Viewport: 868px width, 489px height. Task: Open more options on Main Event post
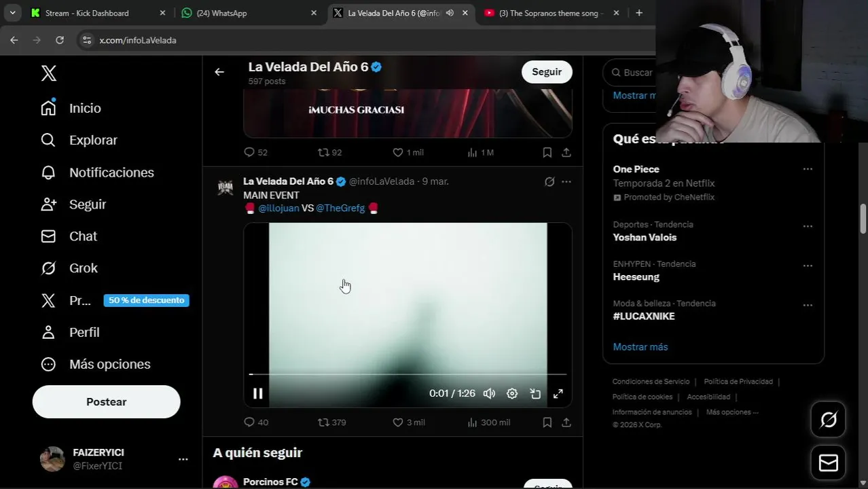pos(566,182)
